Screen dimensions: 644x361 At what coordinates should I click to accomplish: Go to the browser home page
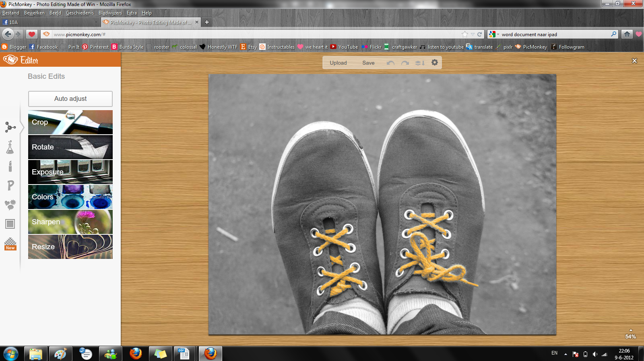point(627,34)
